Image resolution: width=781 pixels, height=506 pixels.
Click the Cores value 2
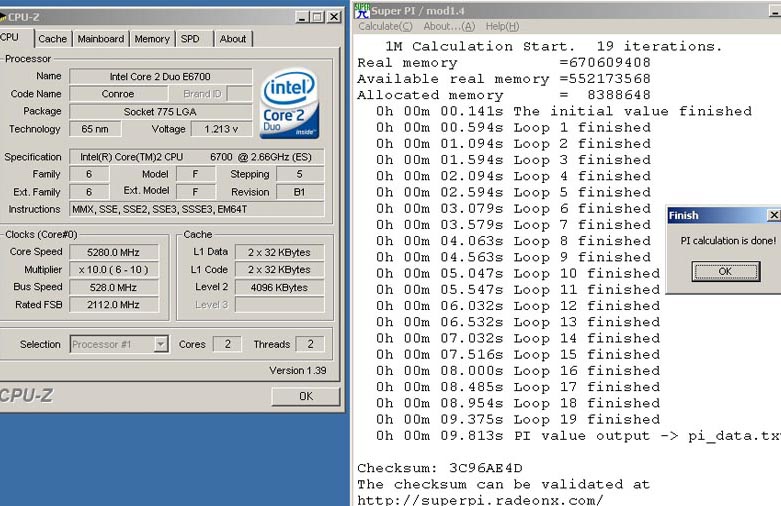coord(227,344)
